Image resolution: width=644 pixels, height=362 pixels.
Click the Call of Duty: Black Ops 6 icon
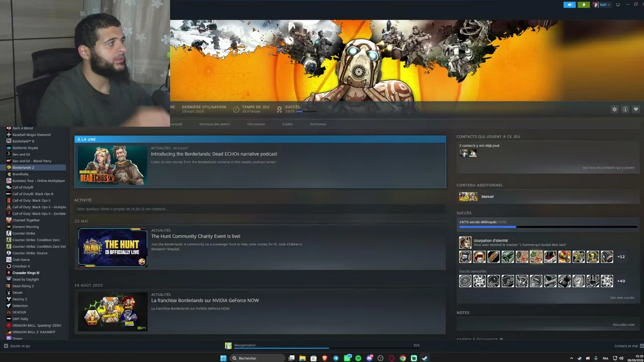coord(9,194)
